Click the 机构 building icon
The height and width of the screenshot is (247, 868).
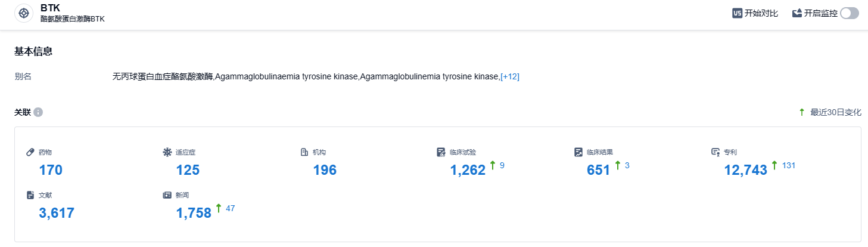point(304,152)
